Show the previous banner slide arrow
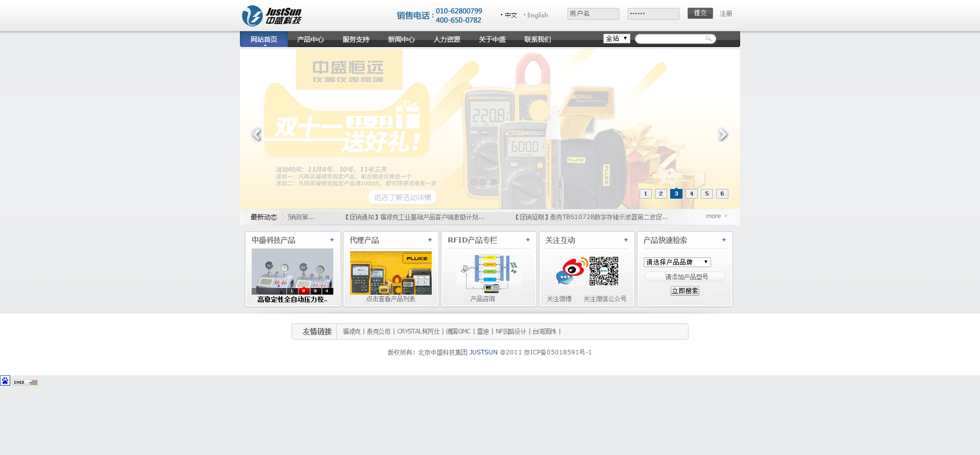Image resolution: width=980 pixels, height=455 pixels. pyautogui.click(x=257, y=134)
